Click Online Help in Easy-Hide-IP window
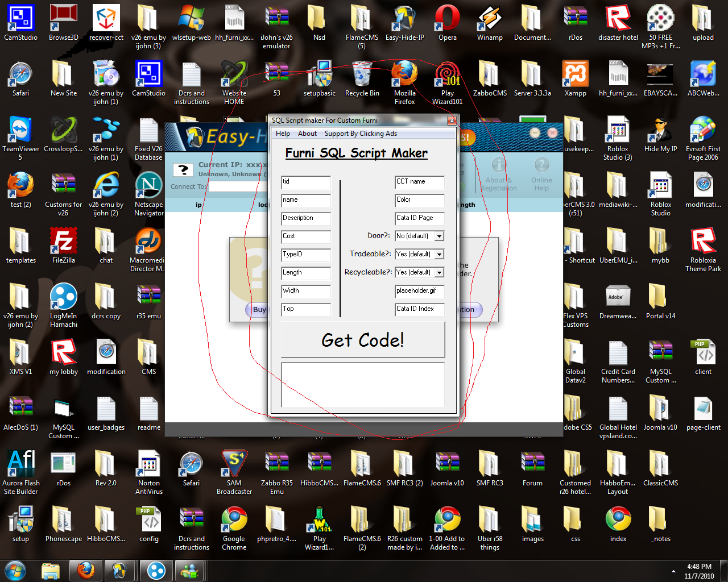This screenshot has width=728, height=582. click(541, 175)
